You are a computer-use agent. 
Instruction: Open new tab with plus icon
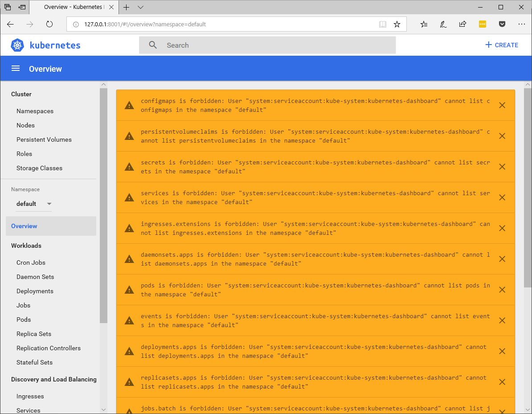[x=126, y=7]
